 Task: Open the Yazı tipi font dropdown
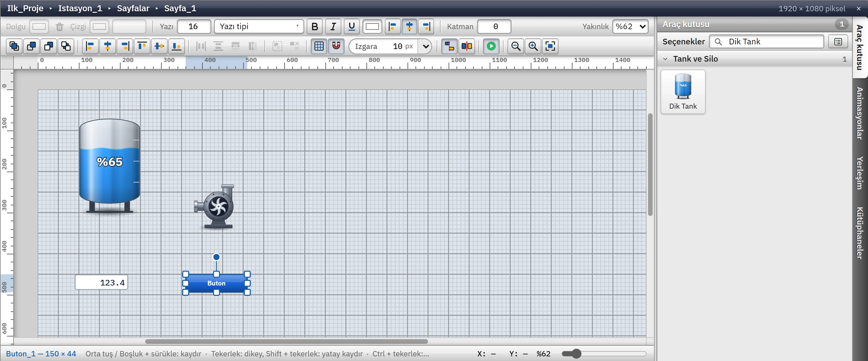coord(259,26)
